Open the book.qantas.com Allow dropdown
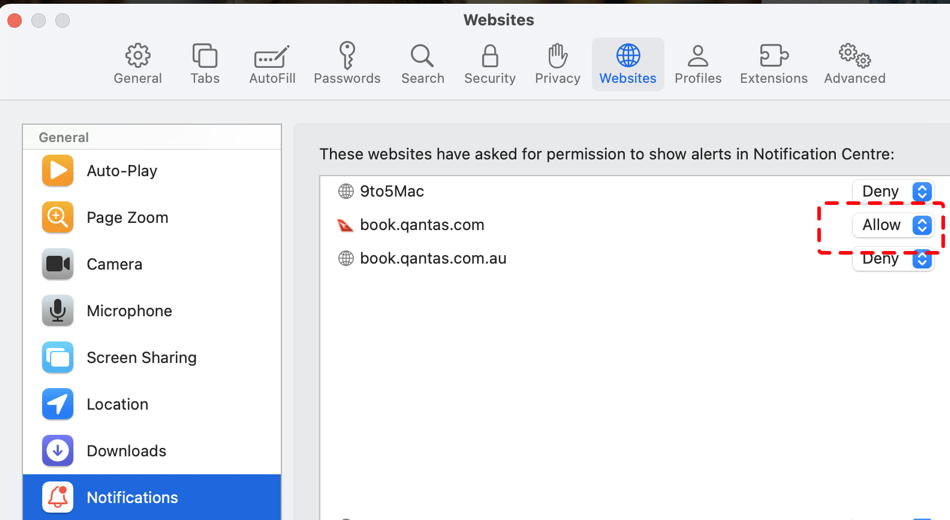Viewport: 950px width, 520px height. pos(893,225)
